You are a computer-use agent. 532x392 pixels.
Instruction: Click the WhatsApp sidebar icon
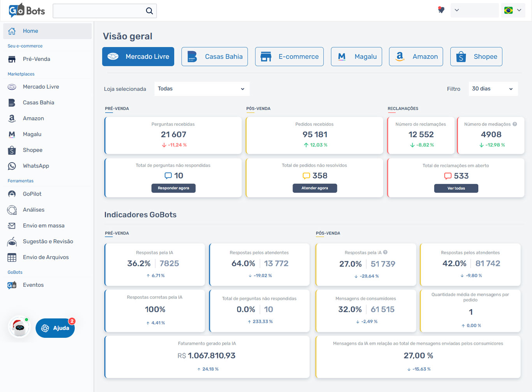12,166
